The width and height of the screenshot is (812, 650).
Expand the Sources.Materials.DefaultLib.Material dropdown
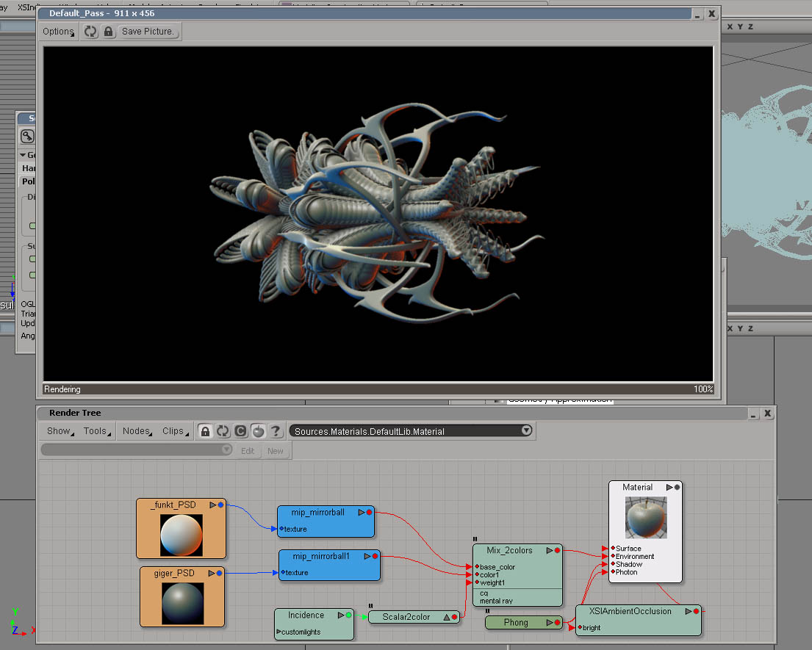(x=526, y=431)
